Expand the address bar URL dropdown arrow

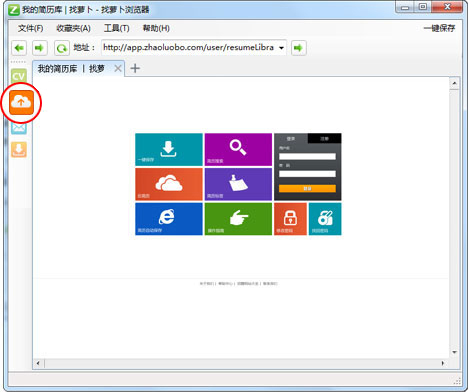[281, 48]
